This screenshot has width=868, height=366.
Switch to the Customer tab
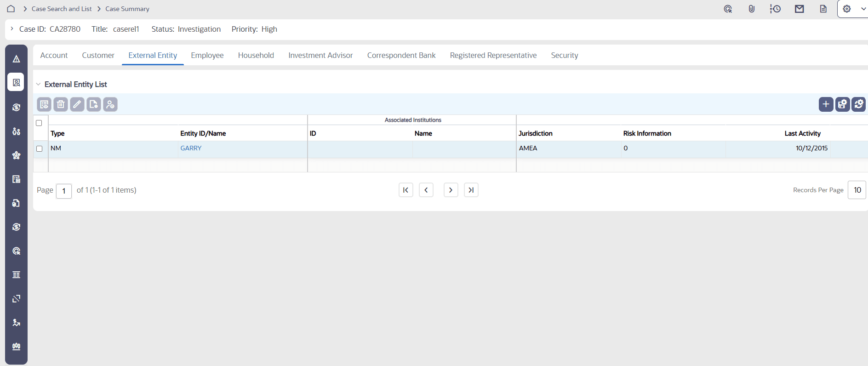tap(98, 55)
